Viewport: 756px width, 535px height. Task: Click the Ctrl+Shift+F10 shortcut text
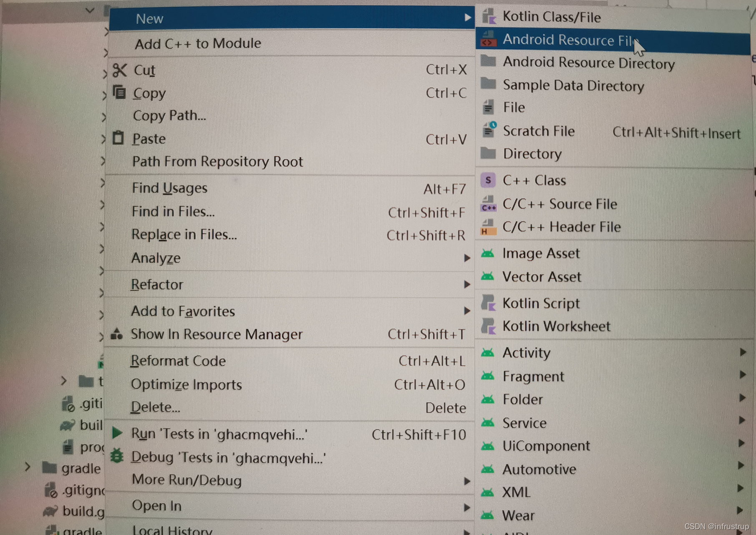click(x=419, y=435)
